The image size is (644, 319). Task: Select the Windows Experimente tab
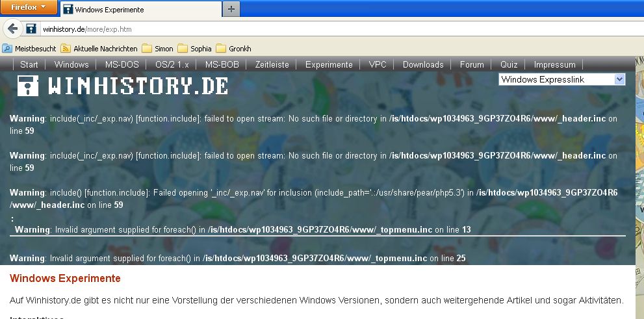pyautogui.click(x=140, y=10)
